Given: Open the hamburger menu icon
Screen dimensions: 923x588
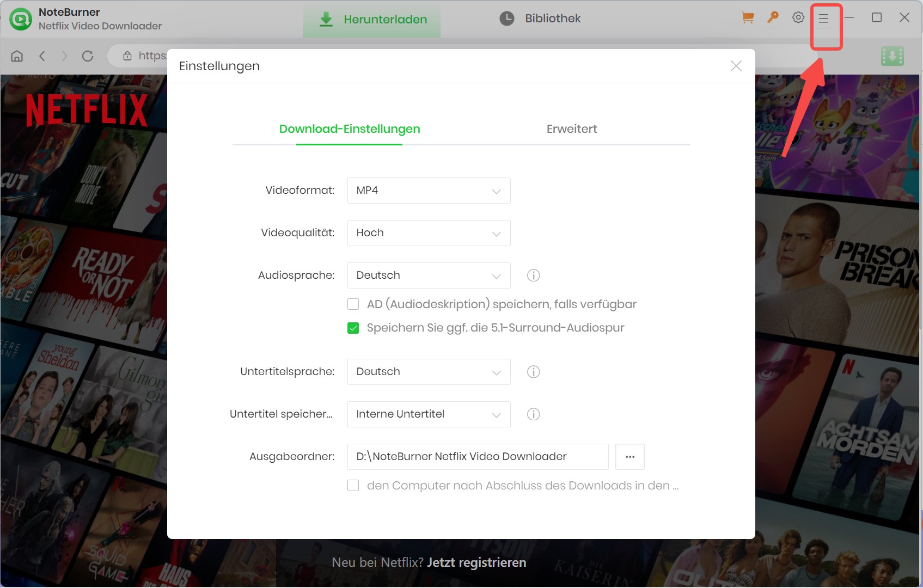Looking at the screenshot, I should click(823, 19).
